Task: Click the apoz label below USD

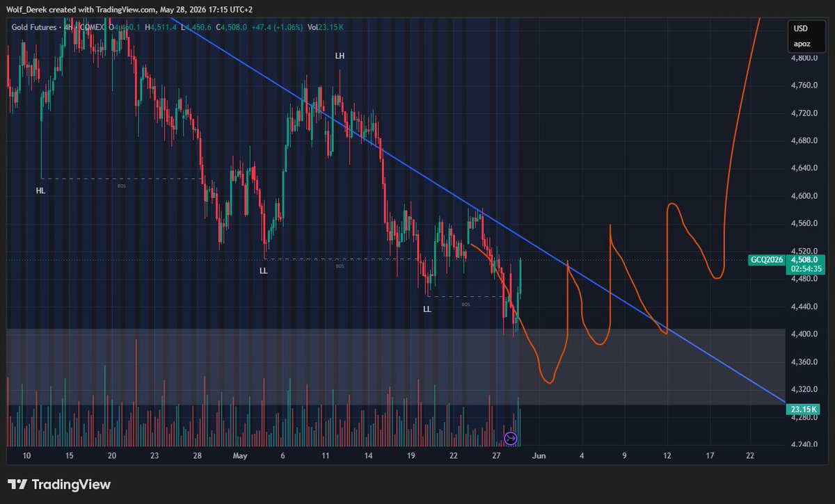Action: pyautogui.click(x=802, y=44)
